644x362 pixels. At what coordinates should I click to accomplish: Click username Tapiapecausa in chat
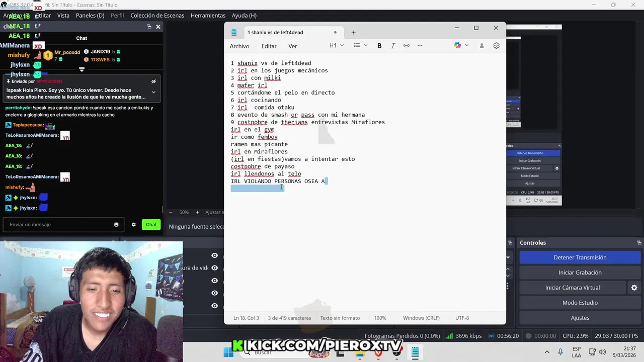tap(28, 125)
